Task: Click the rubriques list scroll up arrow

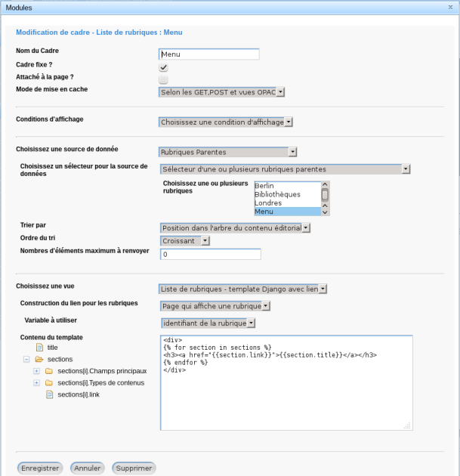Action: point(325,184)
